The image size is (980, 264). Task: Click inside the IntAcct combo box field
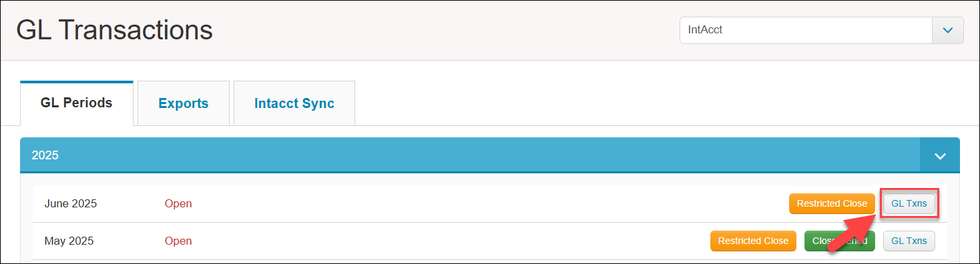point(806,30)
